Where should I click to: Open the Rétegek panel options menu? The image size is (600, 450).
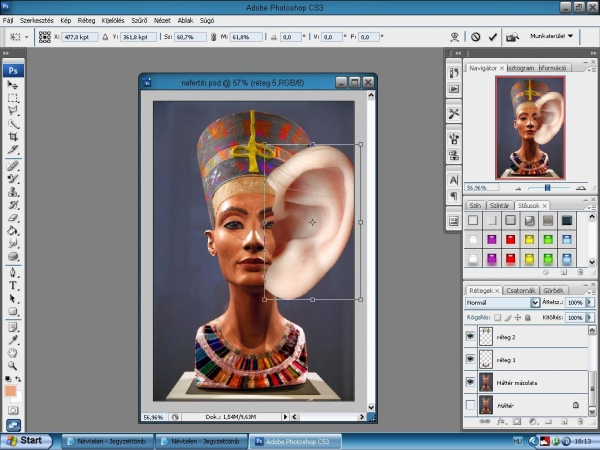coord(592,292)
